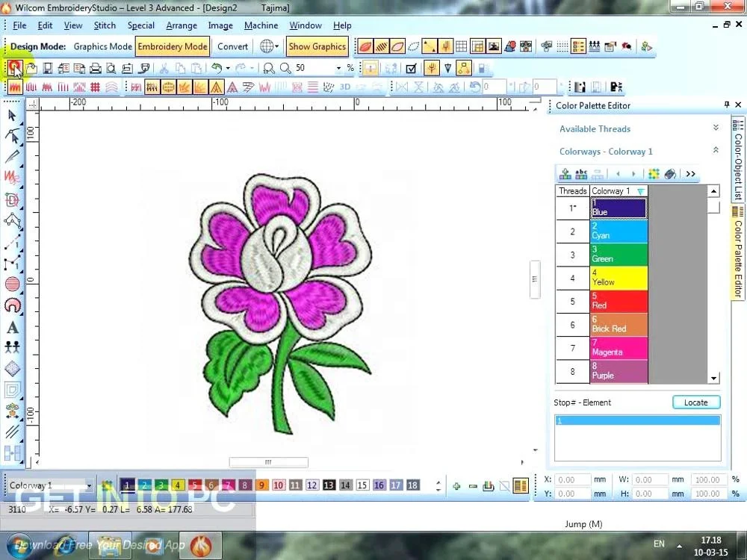Click the Show Grid icon
This screenshot has width=747, height=560.
(x=462, y=46)
